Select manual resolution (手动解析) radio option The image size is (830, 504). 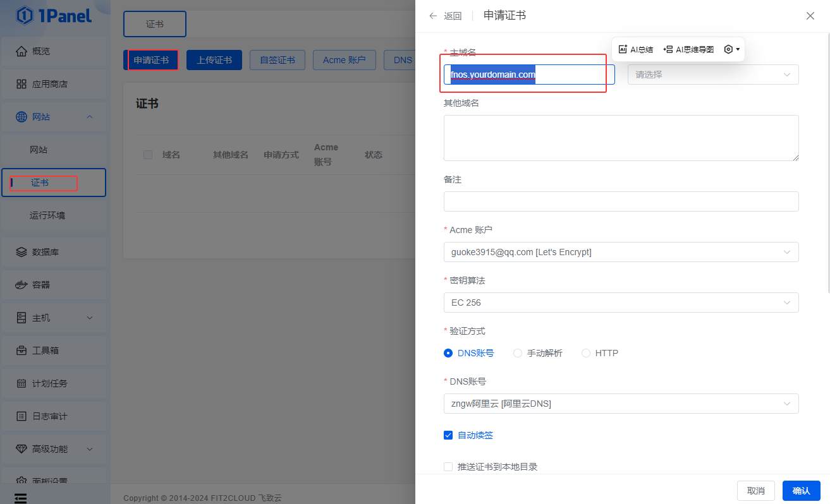point(518,353)
